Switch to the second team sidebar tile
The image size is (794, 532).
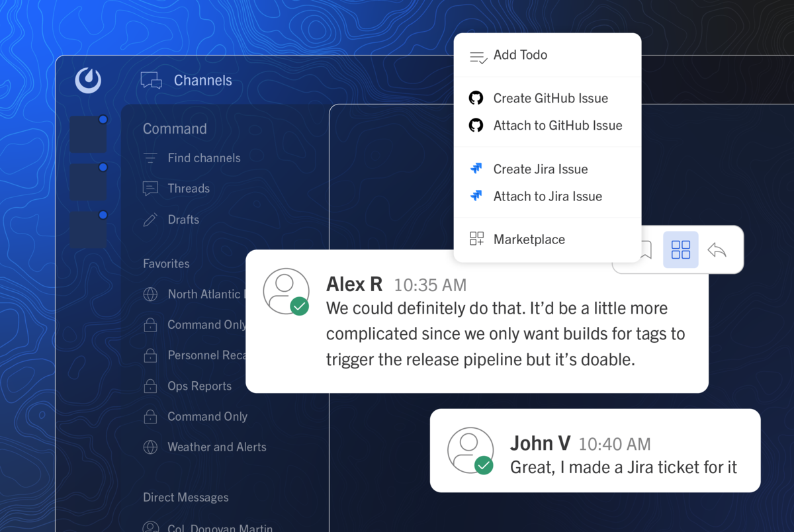(89, 182)
